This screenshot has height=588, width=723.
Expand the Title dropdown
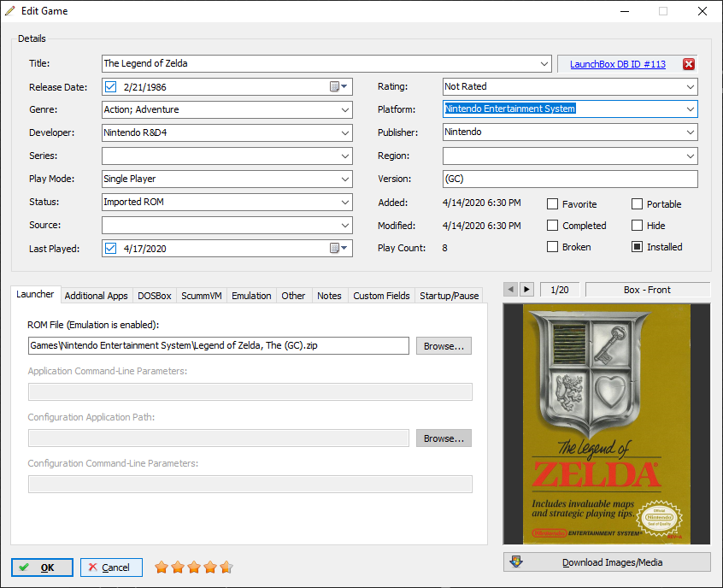click(544, 63)
